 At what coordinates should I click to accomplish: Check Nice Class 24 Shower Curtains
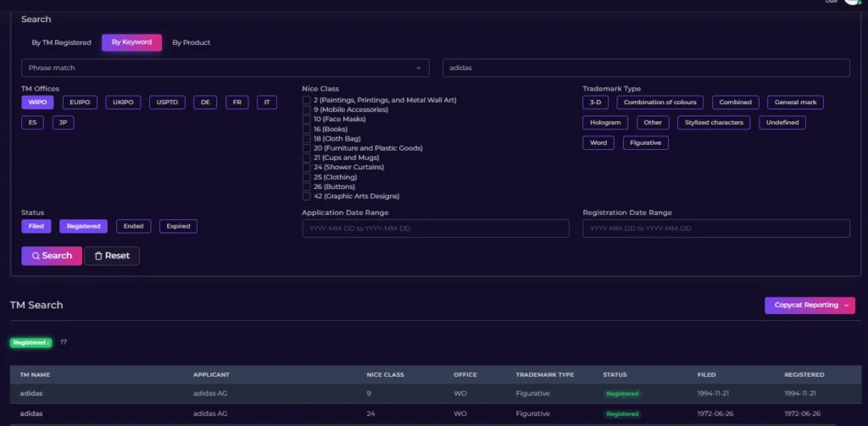click(306, 167)
